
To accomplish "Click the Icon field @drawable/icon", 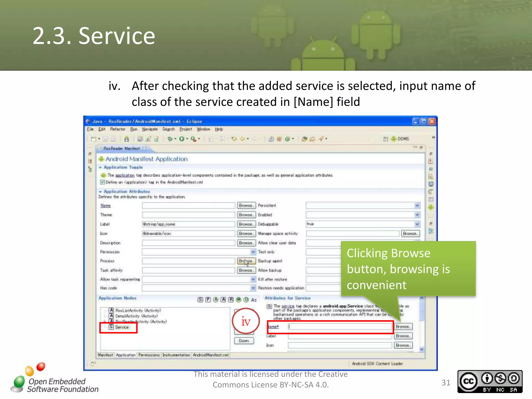I will tap(189, 233).
